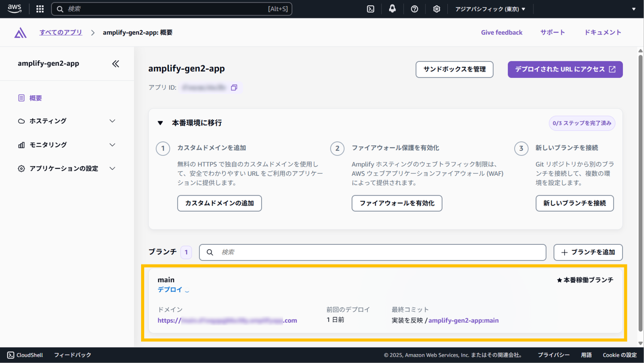Viewport: 644px width, 363px height.
Task: Open the main branch name
Action: click(x=166, y=280)
